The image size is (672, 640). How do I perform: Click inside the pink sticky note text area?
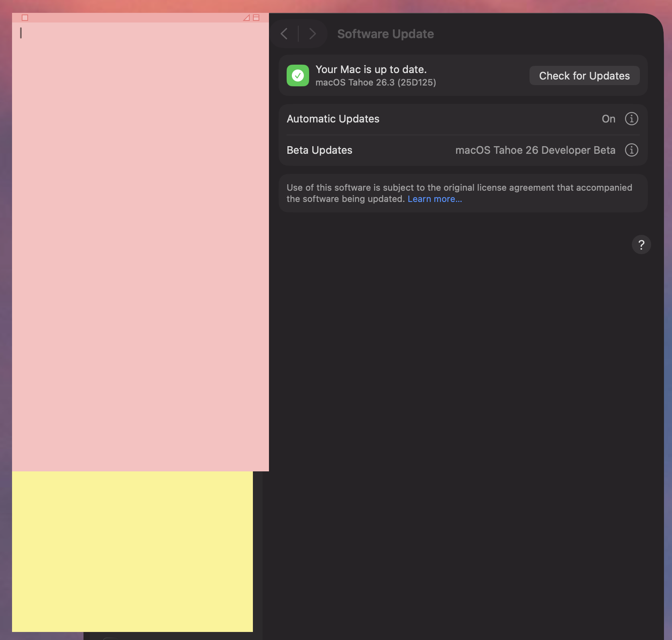[x=141, y=247]
